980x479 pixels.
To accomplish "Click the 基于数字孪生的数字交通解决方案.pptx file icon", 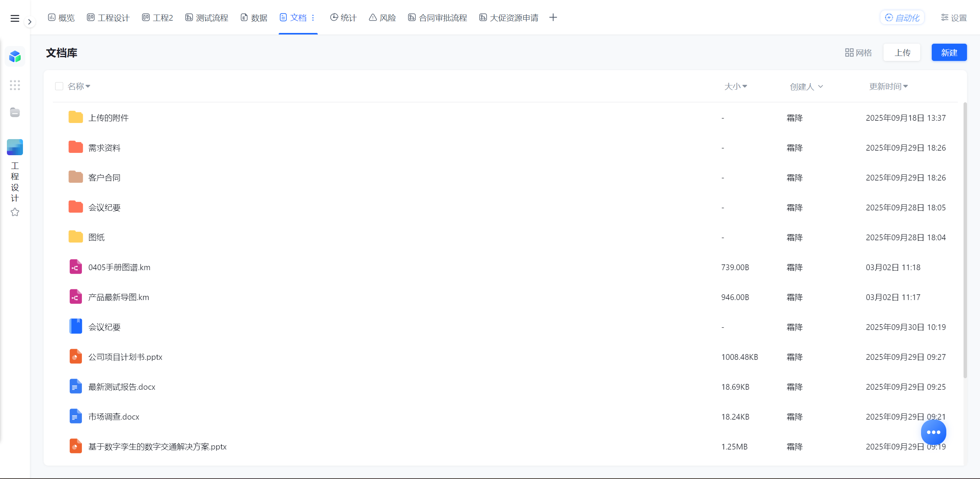I will pos(76,446).
